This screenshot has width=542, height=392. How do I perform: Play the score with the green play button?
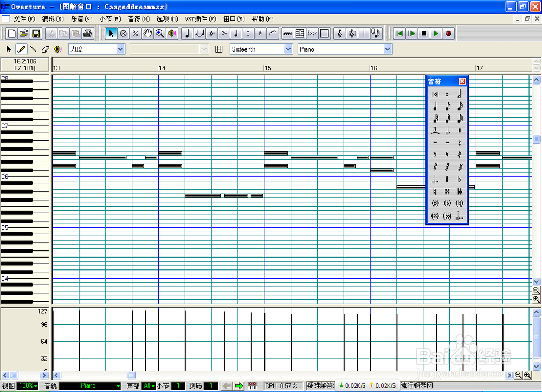click(x=436, y=34)
